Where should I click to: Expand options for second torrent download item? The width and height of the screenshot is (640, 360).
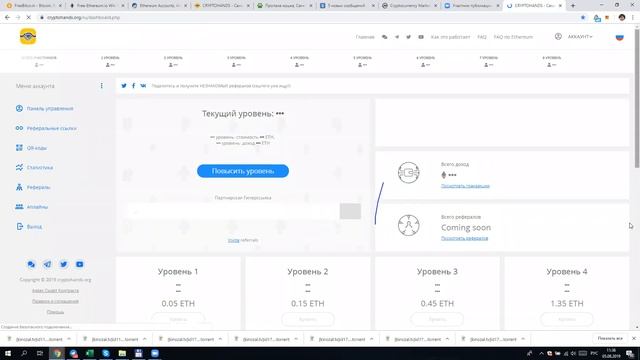[x=144, y=339]
